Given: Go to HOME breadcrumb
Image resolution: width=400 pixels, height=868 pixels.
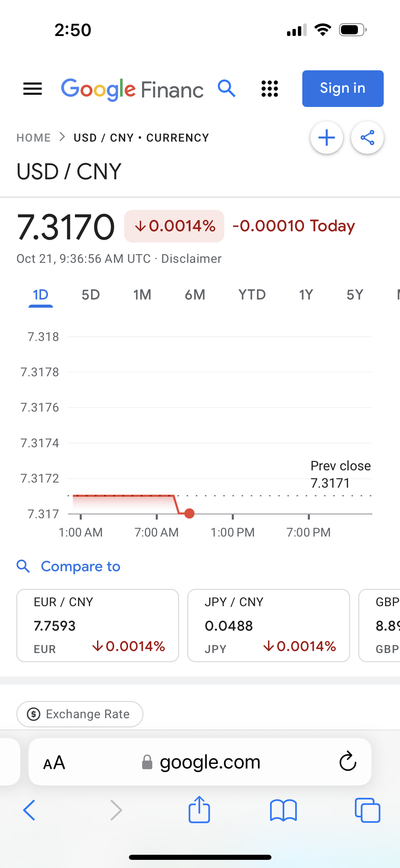Looking at the screenshot, I should [34, 138].
